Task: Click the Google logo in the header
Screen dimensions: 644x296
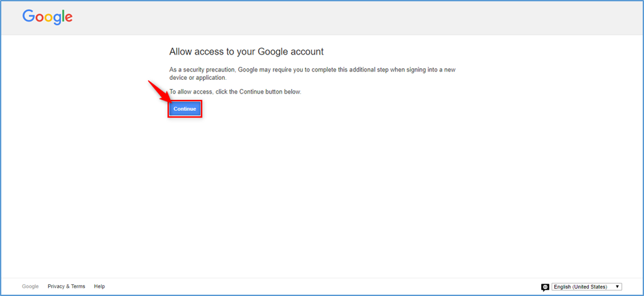Action: tap(47, 18)
